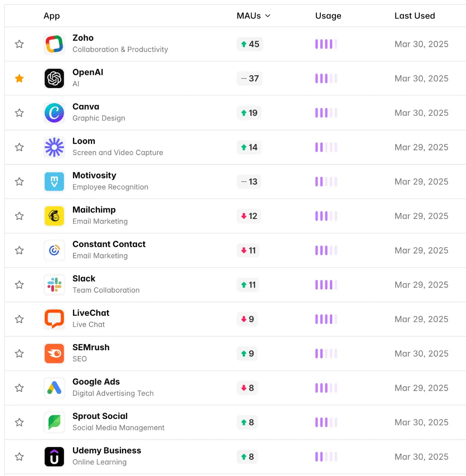Open the Sprout Social app name link
Image resolution: width=466 pixels, height=476 pixels.
click(100, 416)
